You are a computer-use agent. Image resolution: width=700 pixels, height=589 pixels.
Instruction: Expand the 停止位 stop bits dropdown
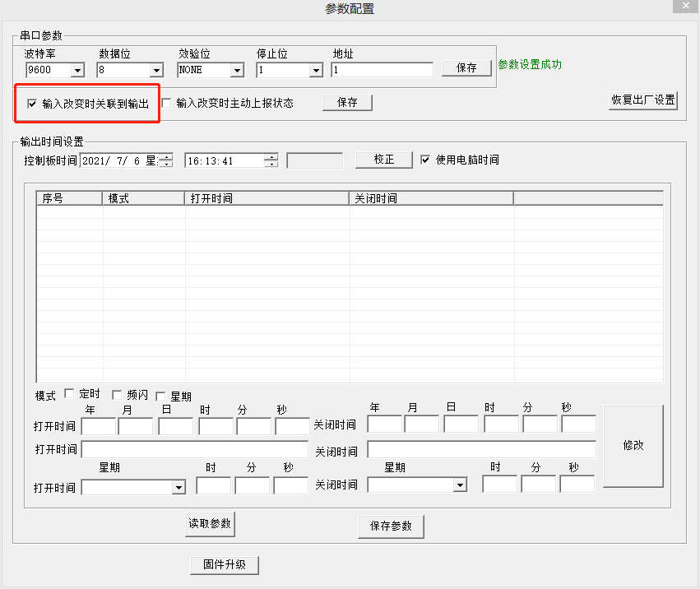316,70
